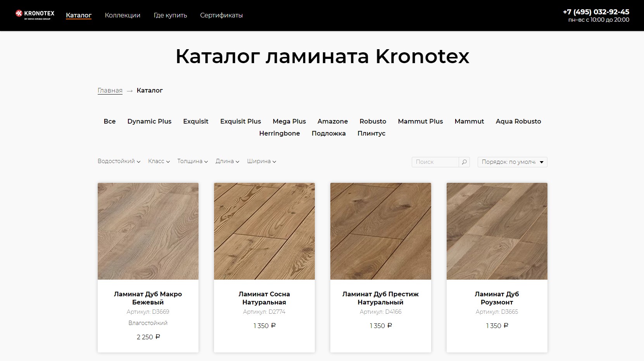Open the sort order dropdown
The image size is (644, 361).
tap(512, 162)
